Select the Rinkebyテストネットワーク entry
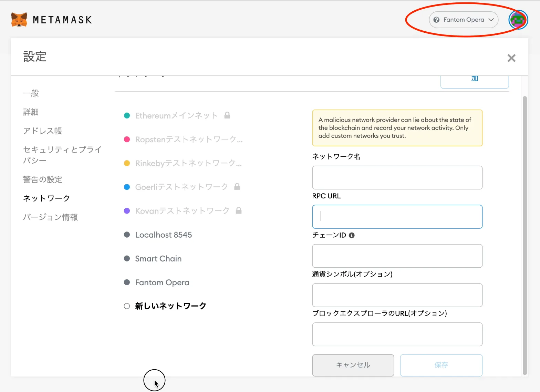Image resolution: width=540 pixels, height=392 pixels. click(188, 163)
